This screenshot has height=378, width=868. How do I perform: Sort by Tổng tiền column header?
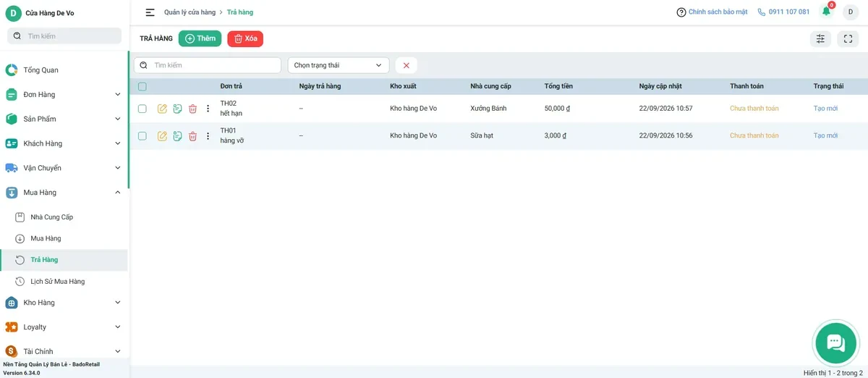pos(558,86)
